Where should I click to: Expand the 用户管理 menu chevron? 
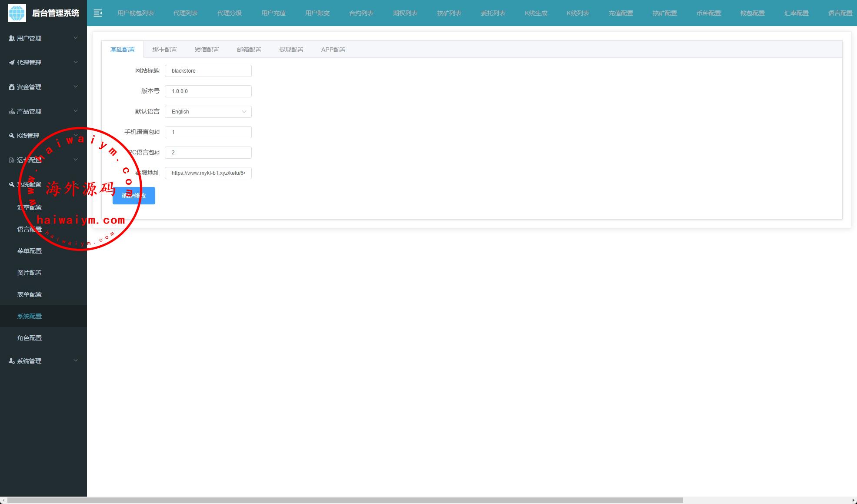(76, 38)
